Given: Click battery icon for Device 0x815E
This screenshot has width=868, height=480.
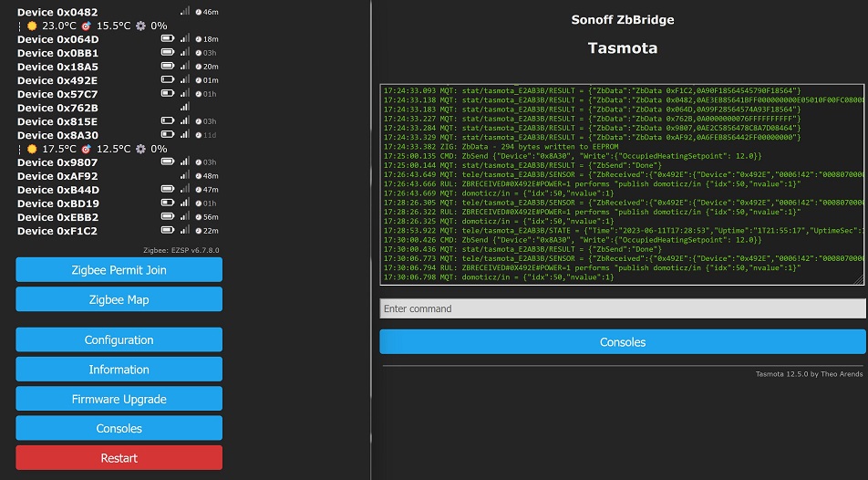Looking at the screenshot, I should pyautogui.click(x=167, y=120).
